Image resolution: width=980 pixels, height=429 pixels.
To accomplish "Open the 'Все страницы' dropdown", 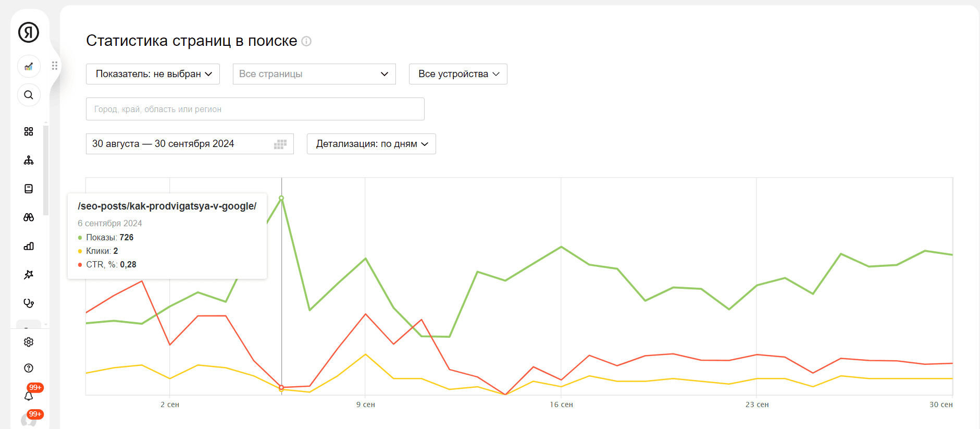I will coord(314,74).
